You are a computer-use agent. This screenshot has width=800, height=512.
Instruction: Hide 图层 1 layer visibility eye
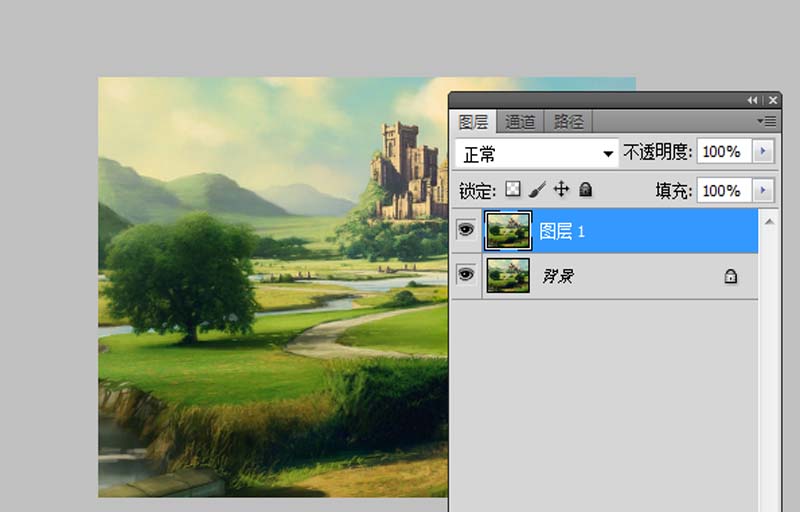[466, 229]
